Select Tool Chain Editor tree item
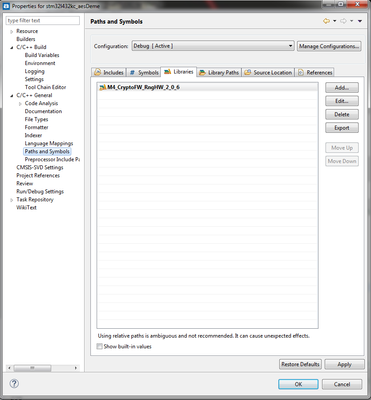The image size is (371, 400). (x=45, y=87)
